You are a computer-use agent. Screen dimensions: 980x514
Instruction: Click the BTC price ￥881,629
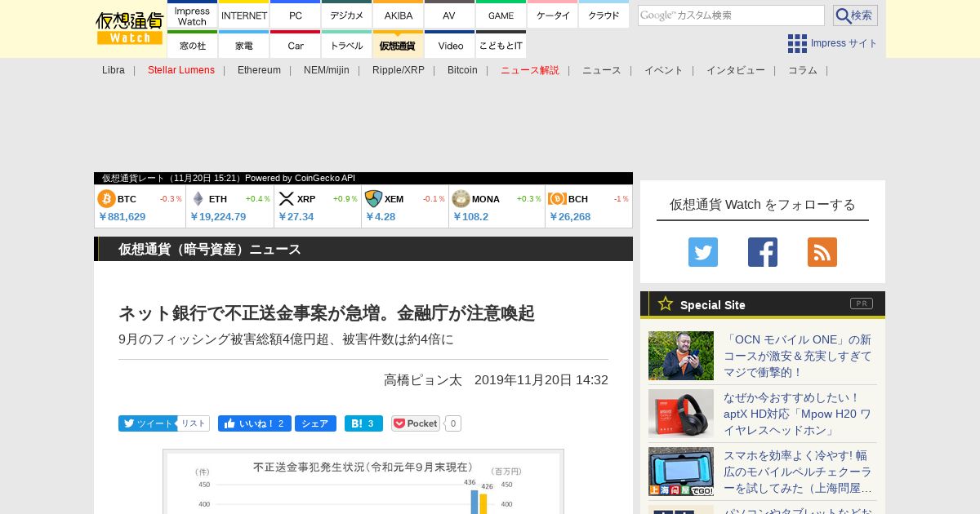(x=122, y=217)
